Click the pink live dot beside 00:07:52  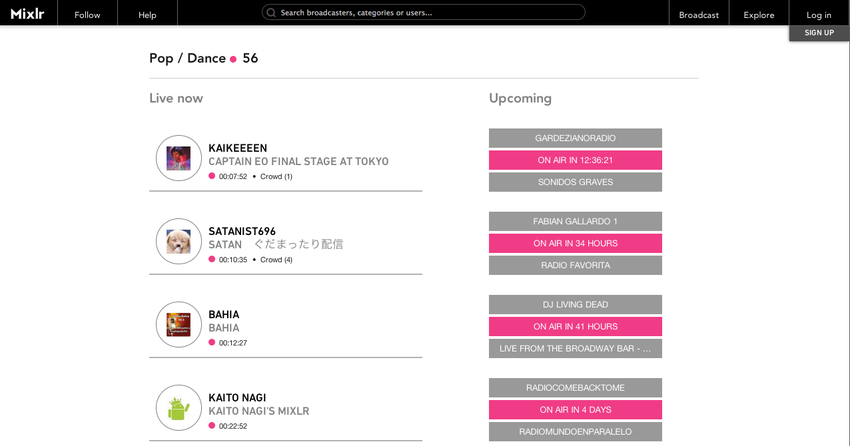coord(212,176)
